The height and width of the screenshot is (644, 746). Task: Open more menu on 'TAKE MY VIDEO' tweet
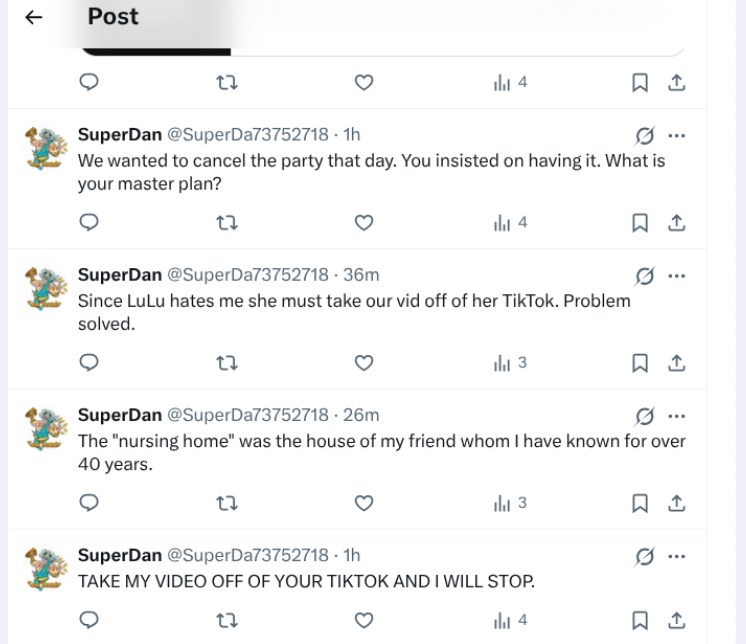pyautogui.click(x=677, y=555)
